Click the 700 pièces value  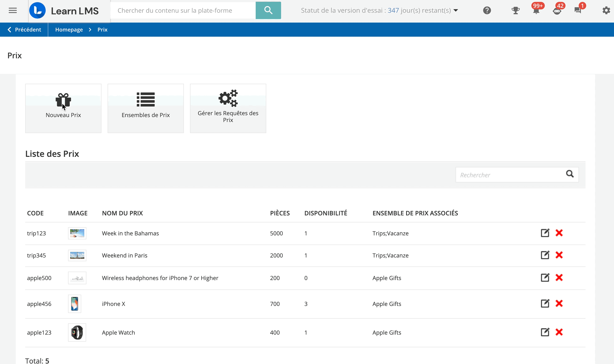point(275,304)
